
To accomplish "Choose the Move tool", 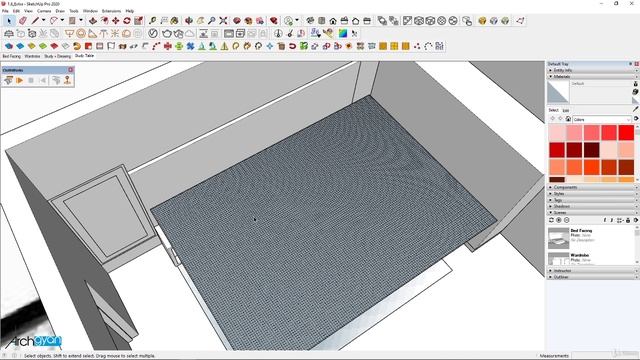I will [x=116, y=21].
